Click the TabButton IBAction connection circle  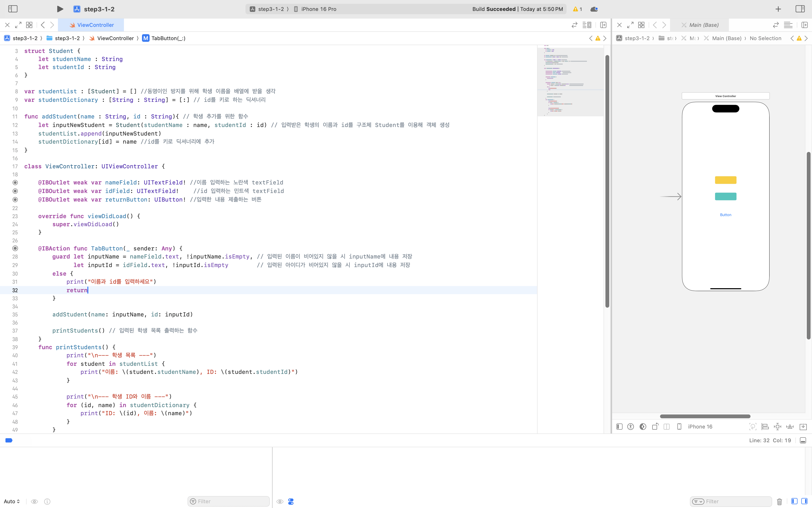coord(15,248)
